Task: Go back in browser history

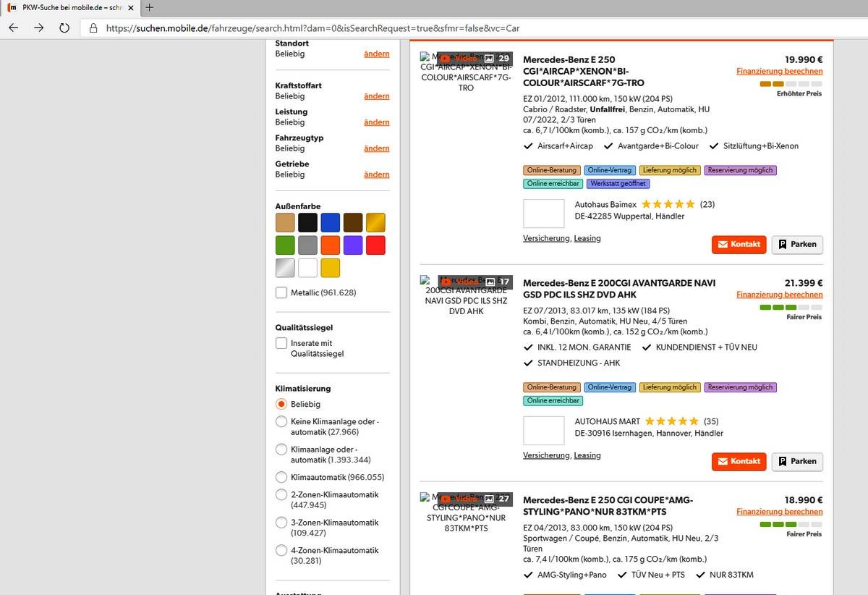Action: [13, 28]
